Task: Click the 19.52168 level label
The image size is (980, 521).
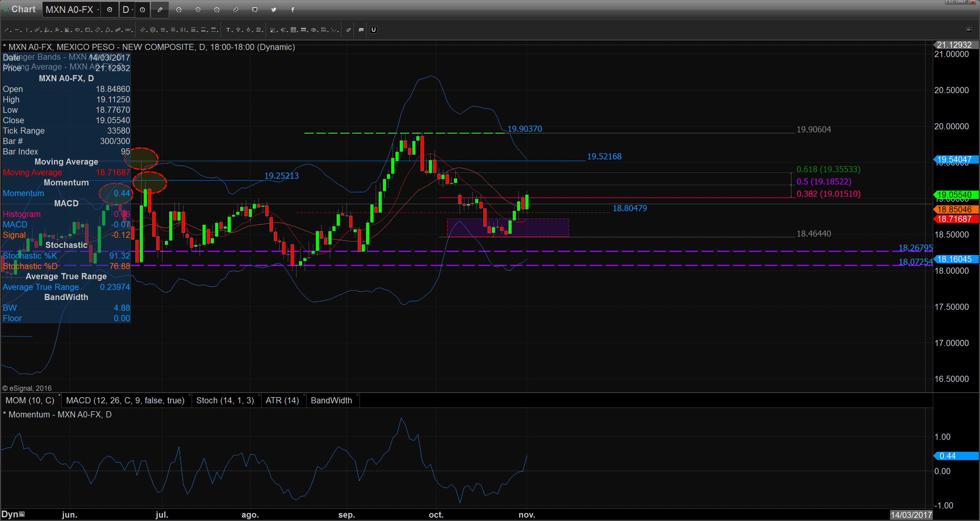Action: tap(604, 156)
